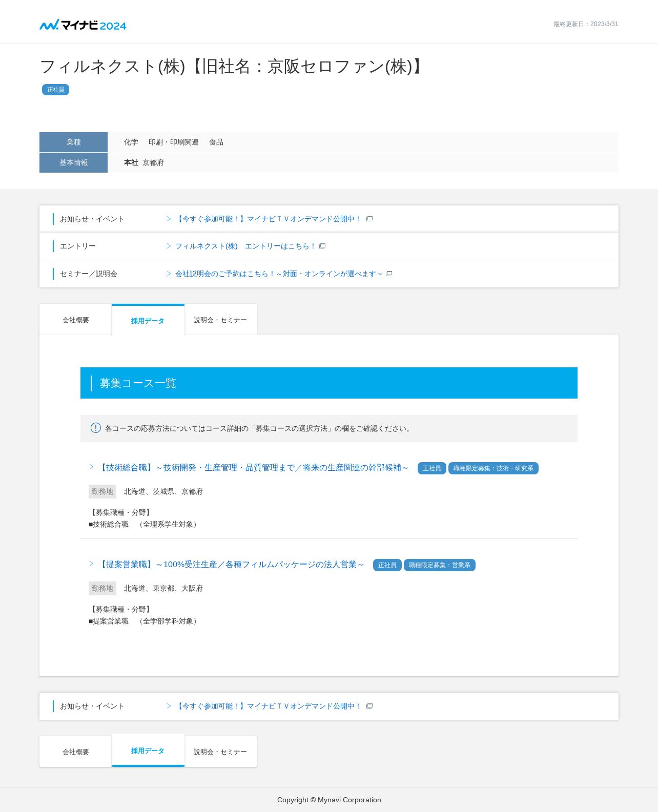Click 印刷・印刷関連 industry text
The image size is (658, 812).
pyautogui.click(x=173, y=142)
